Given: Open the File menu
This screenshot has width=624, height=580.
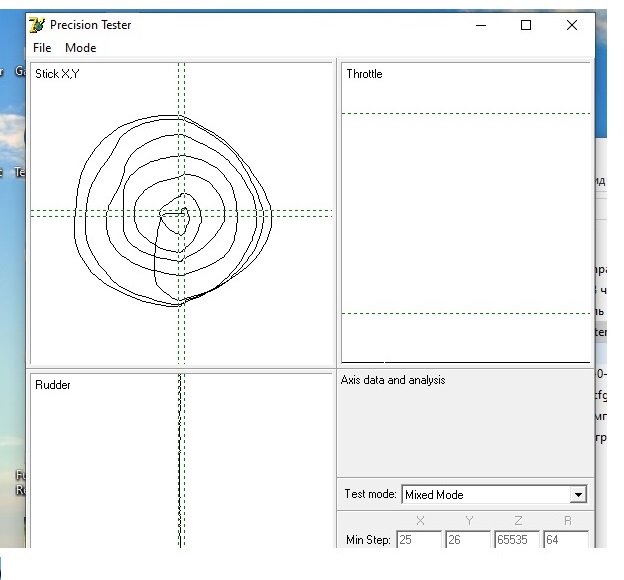Looking at the screenshot, I should (42, 48).
